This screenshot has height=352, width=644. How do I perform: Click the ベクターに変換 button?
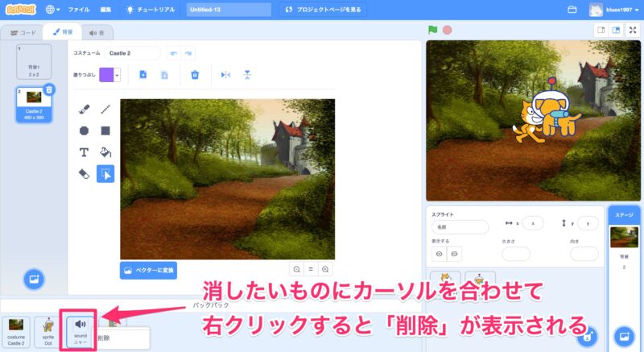click(x=148, y=270)
